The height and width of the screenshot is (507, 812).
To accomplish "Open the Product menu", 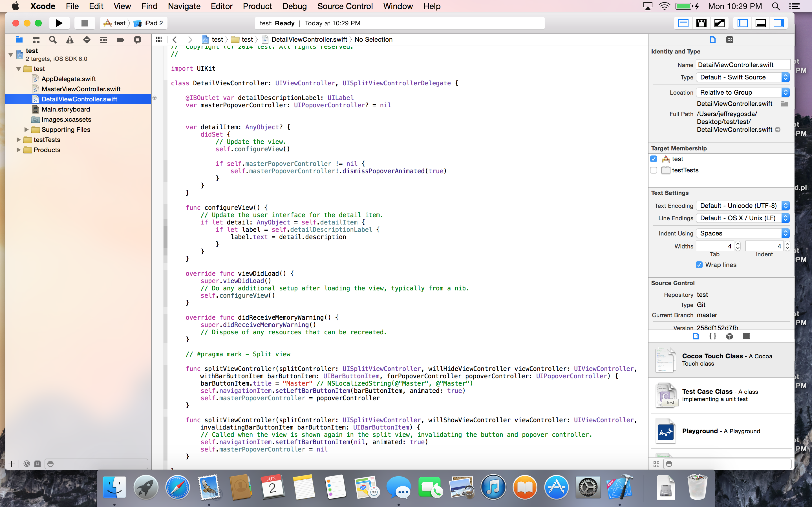I will [257, 6].
